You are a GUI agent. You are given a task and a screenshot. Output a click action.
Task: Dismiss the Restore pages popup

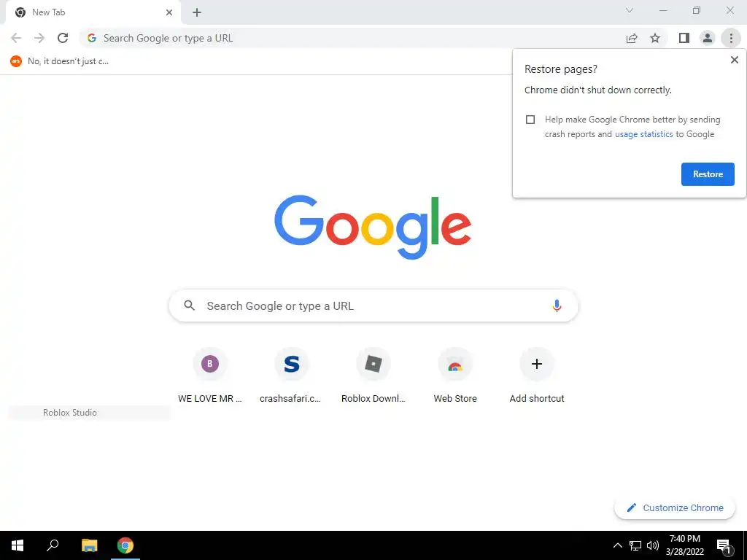734,60
